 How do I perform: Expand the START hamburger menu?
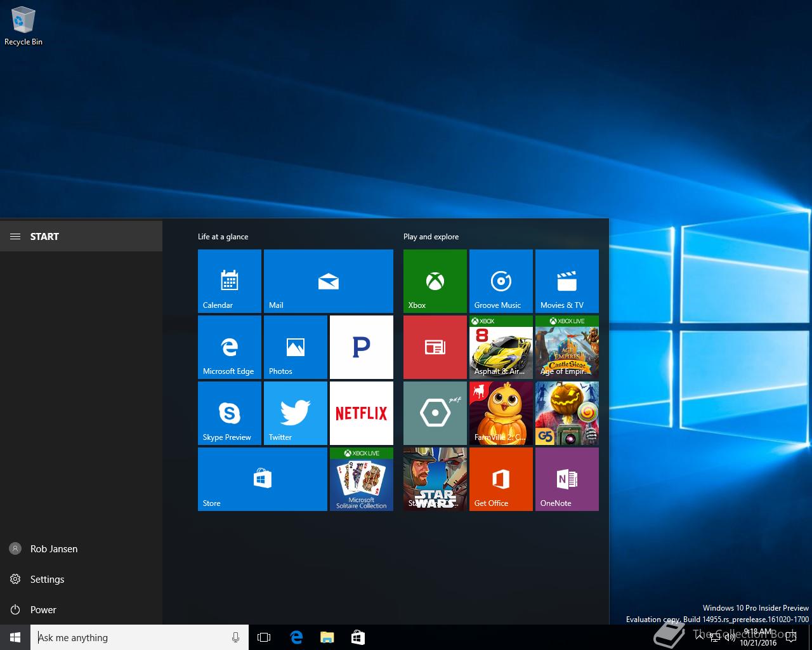(x=15, y=236)
